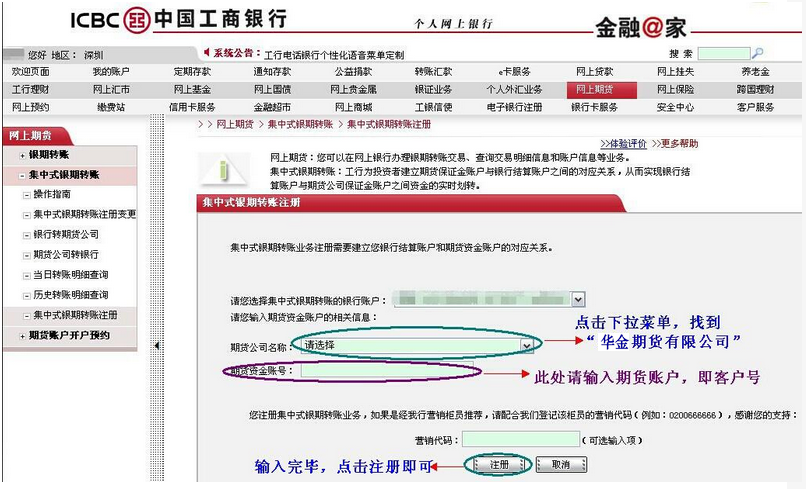Open the bank account dropdown
Viewport: 806px width, 489px height.
(x=578, y=299)
